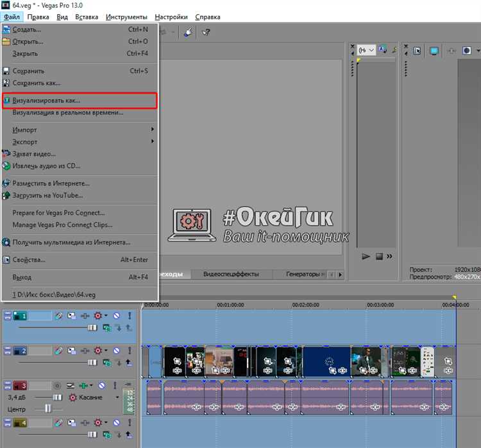The height and width of the screenshot is (448, 481).
Task: Solo video track 2
Action: (130, 350)
